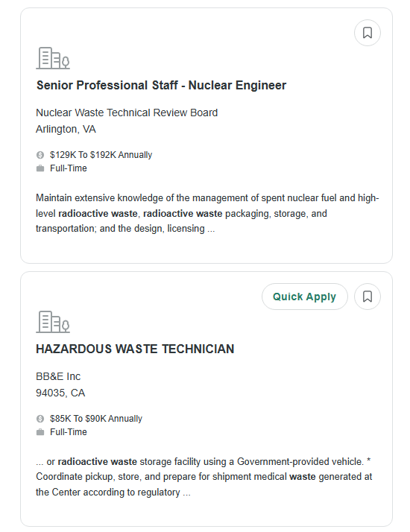The image size is (410, 532).
Task: Bookmark the Nuclear Engineer job
Action: 368,33
